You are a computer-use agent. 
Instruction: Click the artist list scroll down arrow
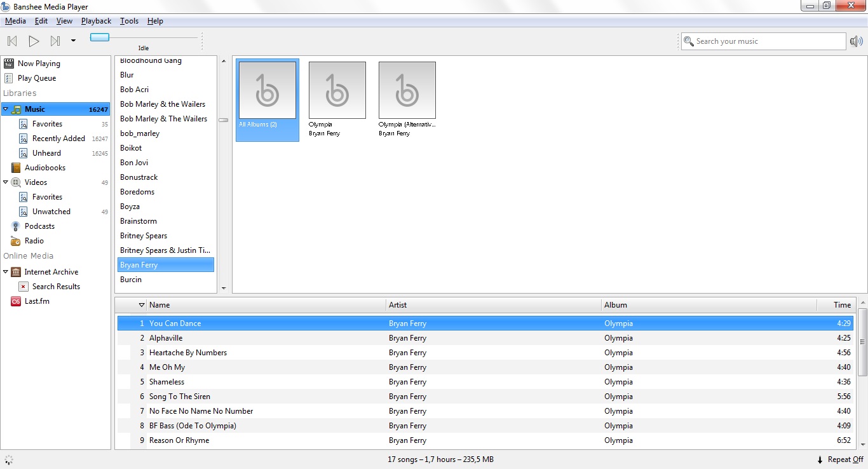coord(223,289)
